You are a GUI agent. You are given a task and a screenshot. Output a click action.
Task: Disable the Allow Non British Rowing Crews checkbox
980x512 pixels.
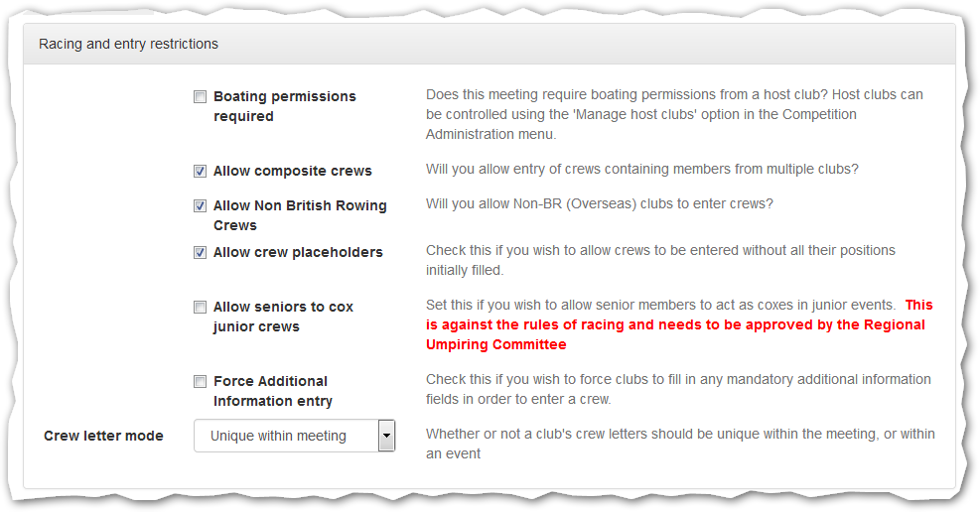[200, 206]
